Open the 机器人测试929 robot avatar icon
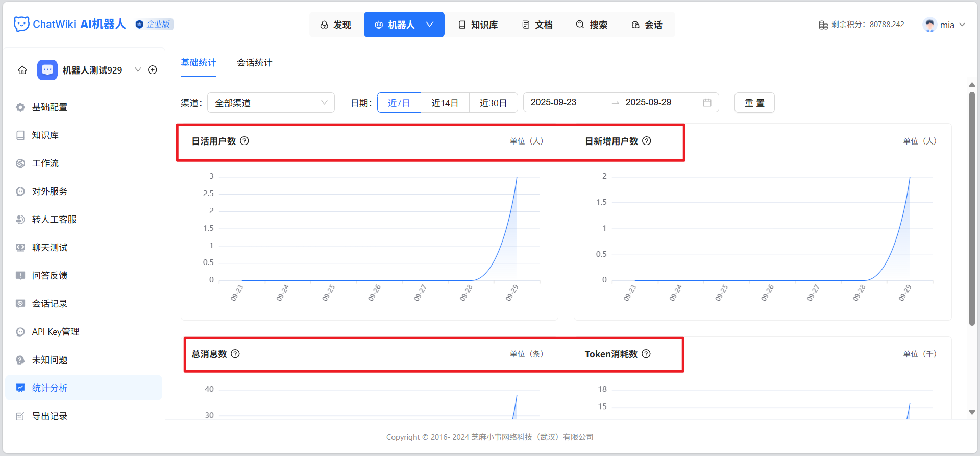The height and width of the screenshot is (456, 980). pos(47,70)
